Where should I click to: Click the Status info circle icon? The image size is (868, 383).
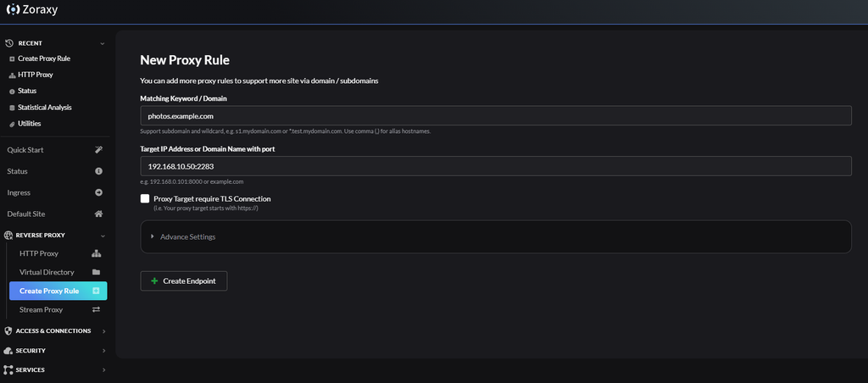pyautogui.click(x=98, y=171)
